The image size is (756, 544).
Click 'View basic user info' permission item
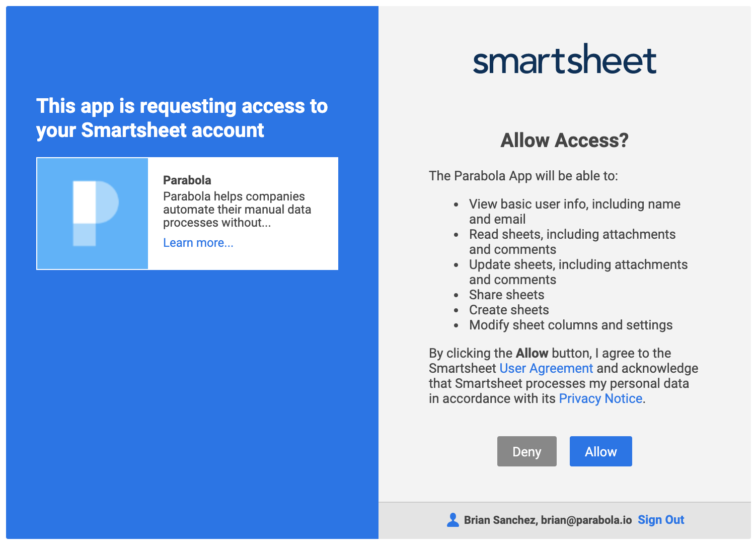(x=575, y=212)
